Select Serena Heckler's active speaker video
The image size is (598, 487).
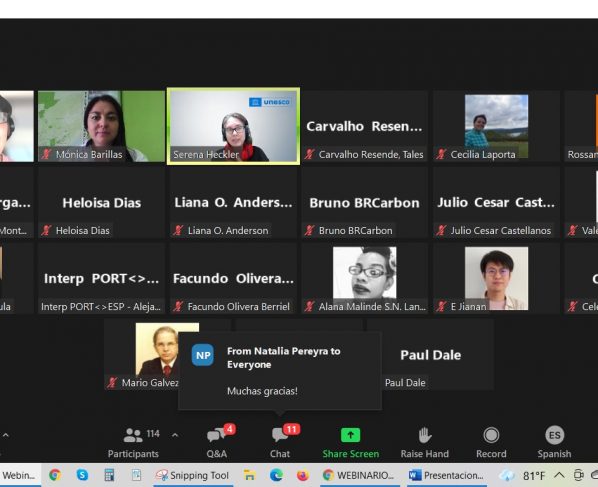click(x=233, y=126)
